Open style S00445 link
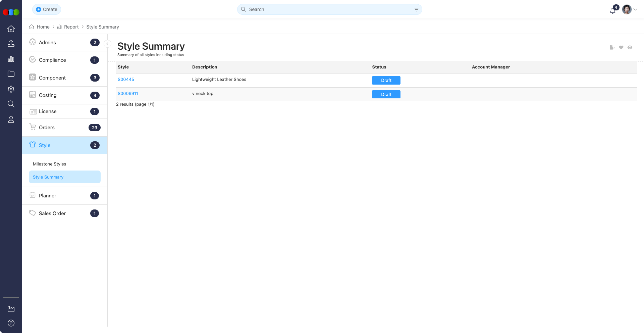The width and height of the screenshot is (644, 333). tap(126, 80)
